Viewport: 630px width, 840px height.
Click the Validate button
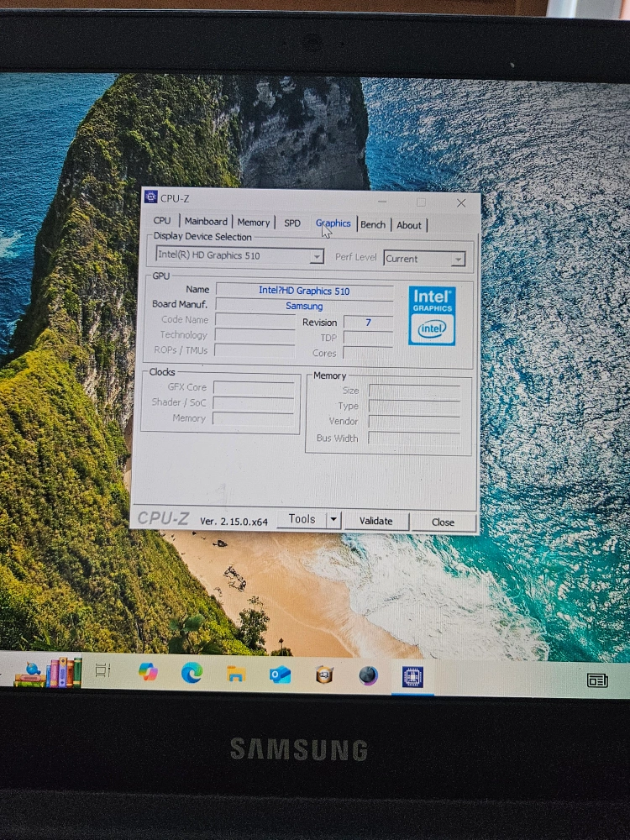coord(376,521)
